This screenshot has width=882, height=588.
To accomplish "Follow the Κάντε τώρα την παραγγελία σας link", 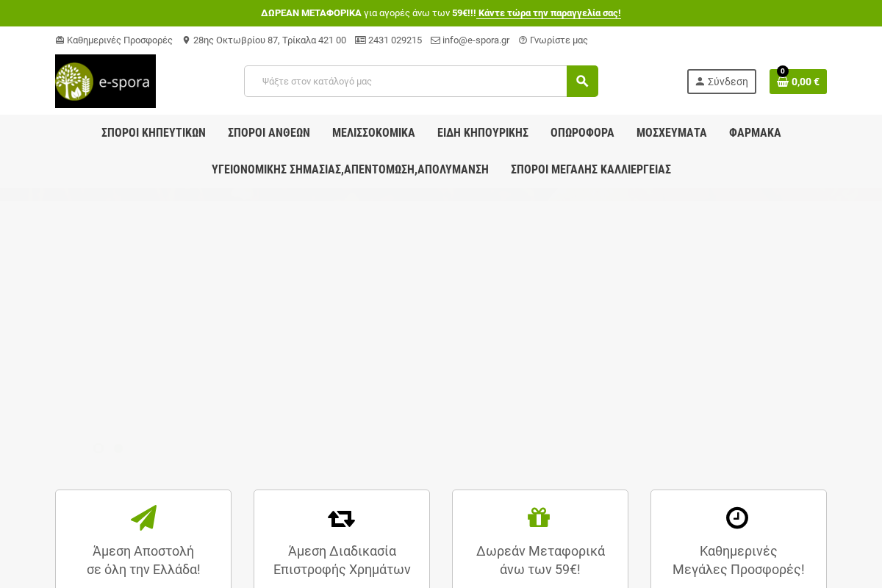I will coord(549,13).
